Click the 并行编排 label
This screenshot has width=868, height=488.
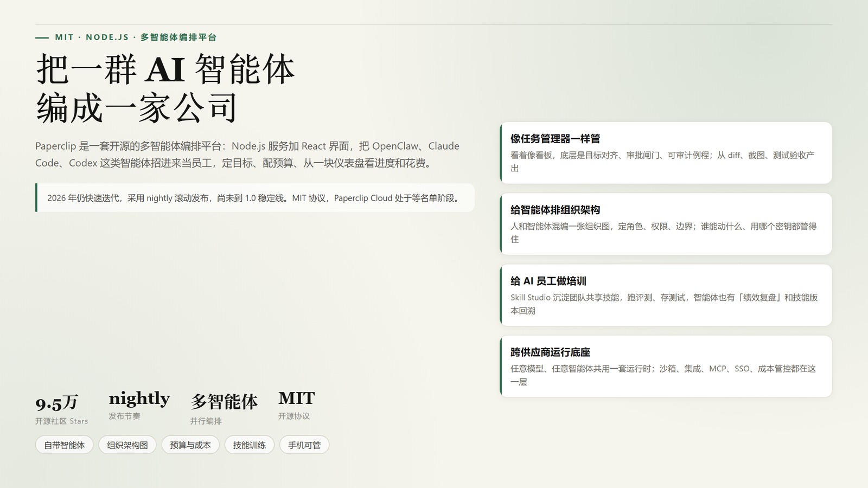coord(206,421)
